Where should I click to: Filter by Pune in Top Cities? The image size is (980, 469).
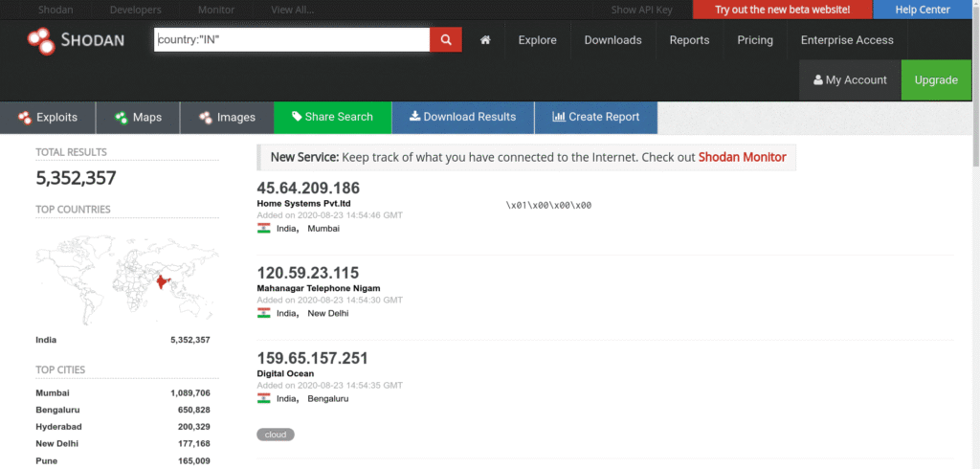pyautogui.click(x=46, y=461)
